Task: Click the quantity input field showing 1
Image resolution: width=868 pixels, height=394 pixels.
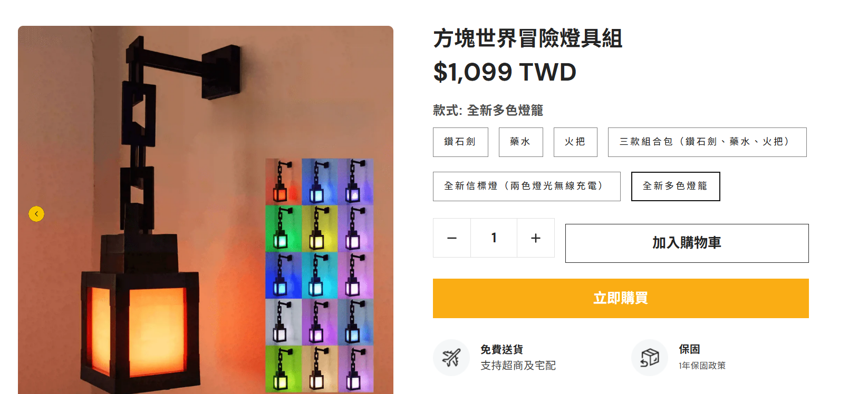Action: [x=494, y=238]
